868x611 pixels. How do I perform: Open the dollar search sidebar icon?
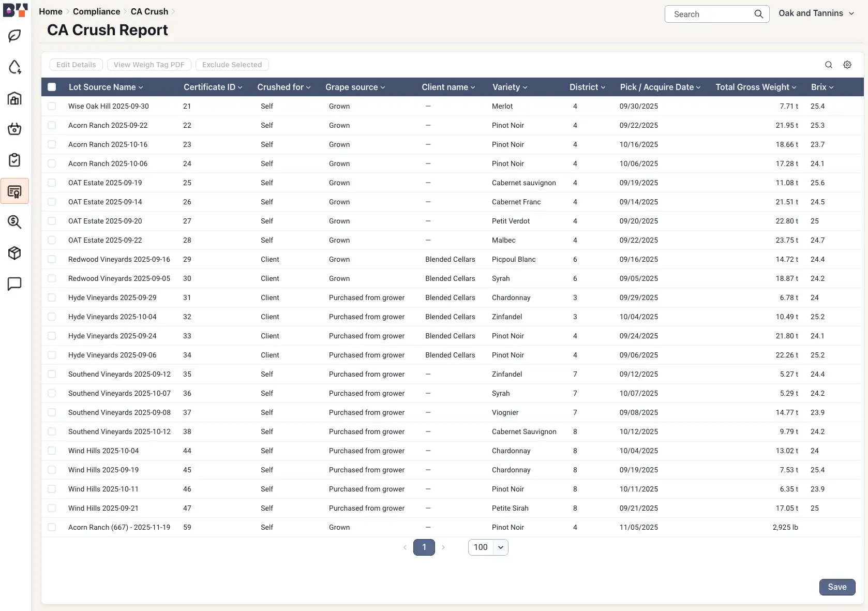(14, 222)
